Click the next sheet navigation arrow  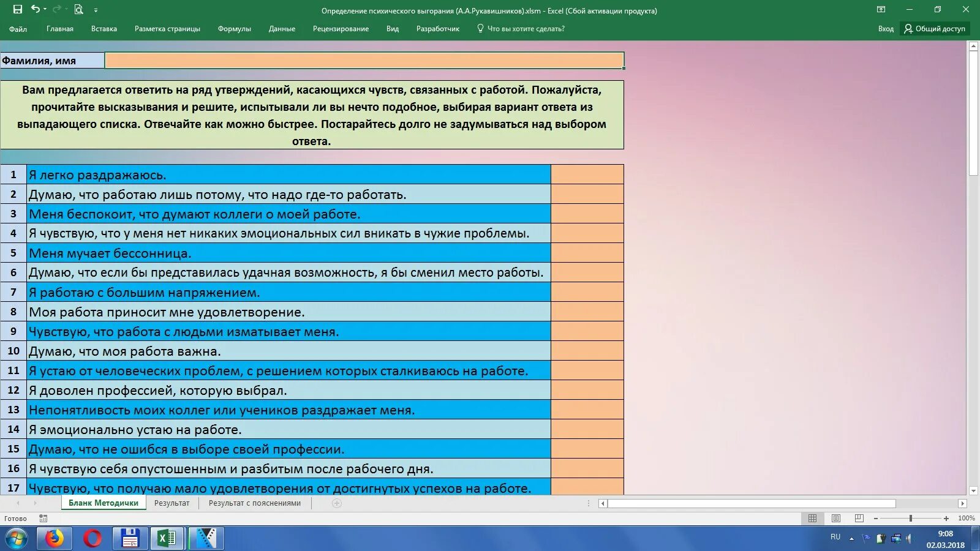[35, 503]
